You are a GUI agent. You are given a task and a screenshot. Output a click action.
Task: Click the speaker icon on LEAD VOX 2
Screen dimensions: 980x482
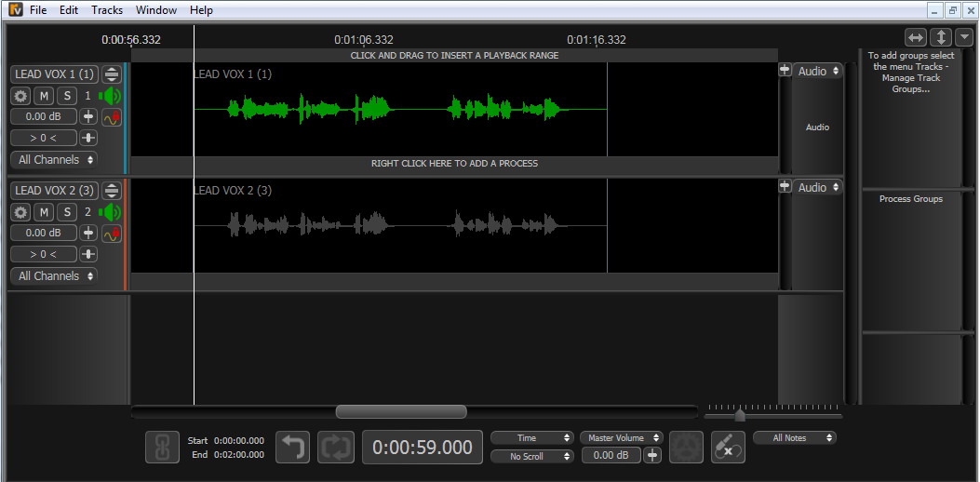click(111, 212)
